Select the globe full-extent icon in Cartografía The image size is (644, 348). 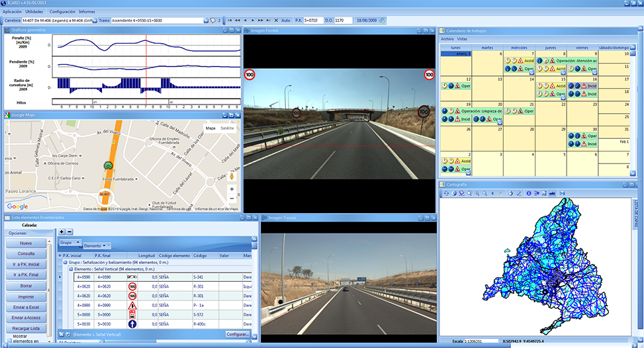(453, 193)
